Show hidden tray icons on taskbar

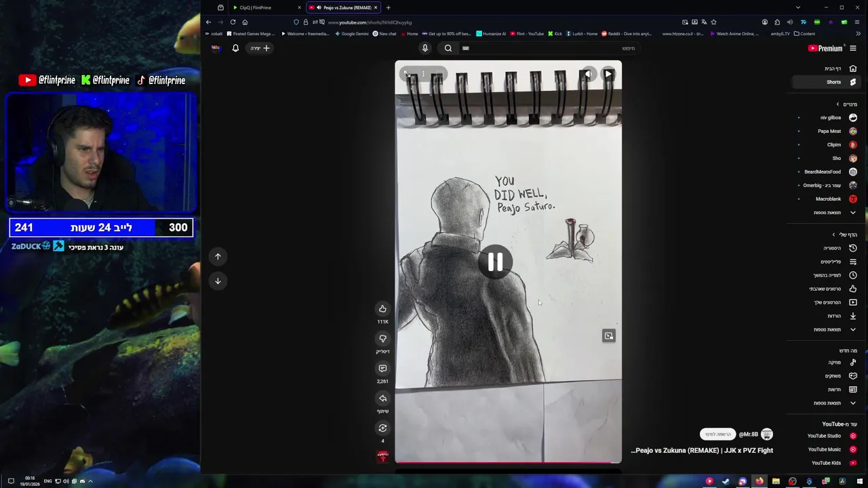tap(90, 481)
